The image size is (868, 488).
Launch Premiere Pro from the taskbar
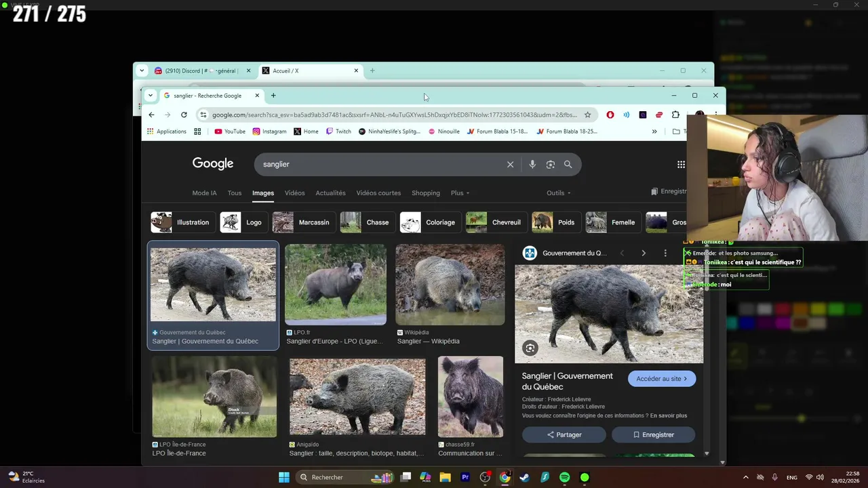465,477
